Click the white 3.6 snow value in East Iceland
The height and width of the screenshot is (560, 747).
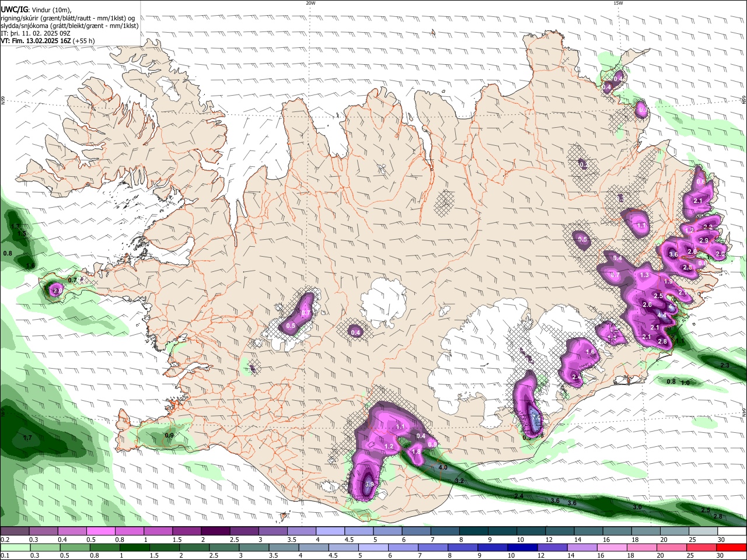click(x=673, y=254)
